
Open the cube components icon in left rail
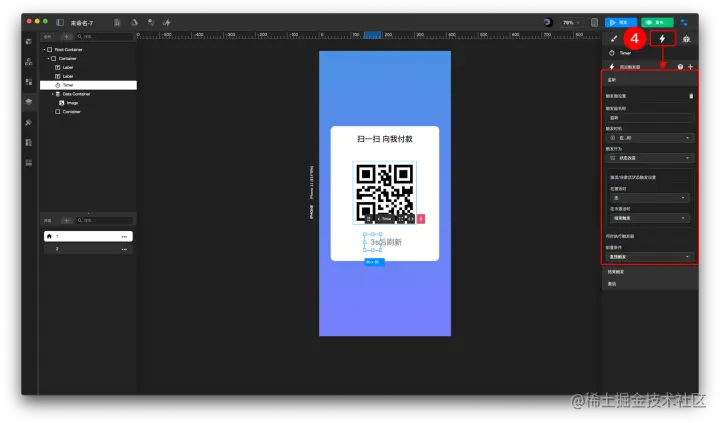[29, 41]
